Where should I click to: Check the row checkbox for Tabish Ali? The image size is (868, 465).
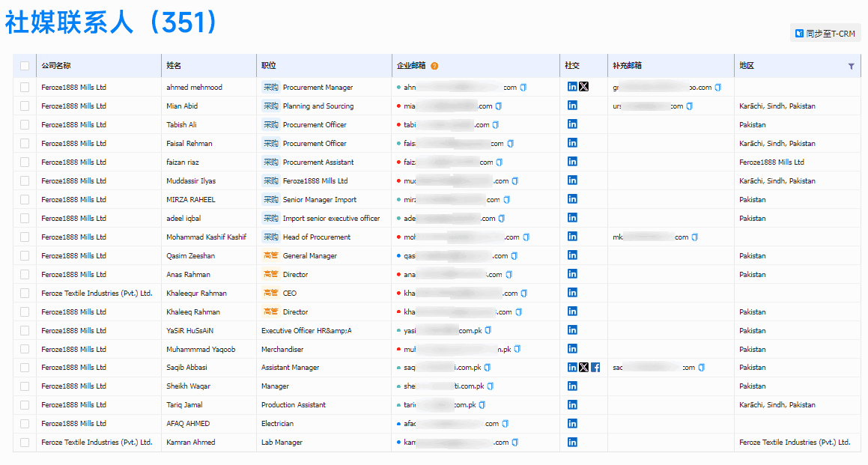point(25,125)
